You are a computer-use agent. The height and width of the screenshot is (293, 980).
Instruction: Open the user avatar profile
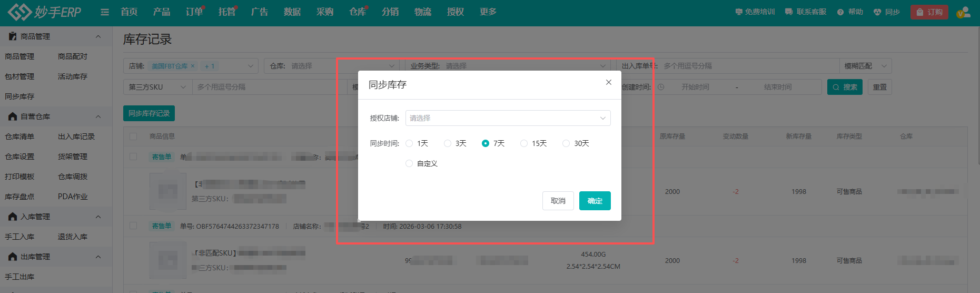click(963, 13)
